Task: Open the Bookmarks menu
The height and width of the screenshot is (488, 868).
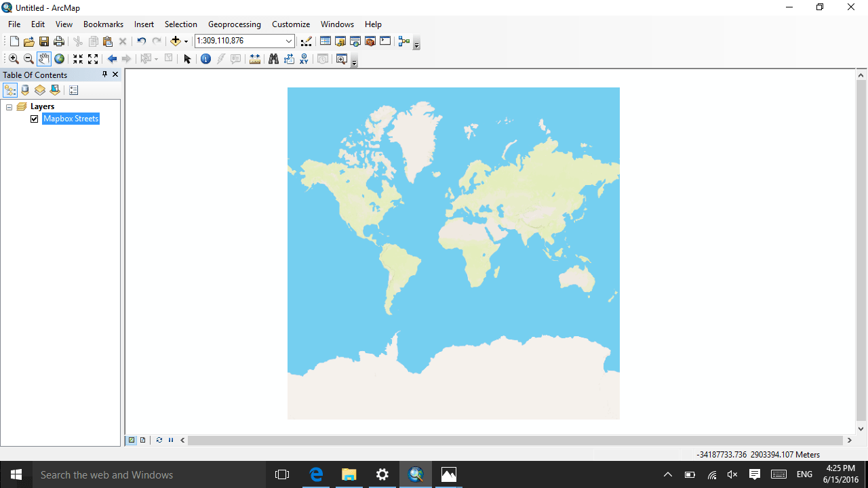Action: click(x=102, y=24)
